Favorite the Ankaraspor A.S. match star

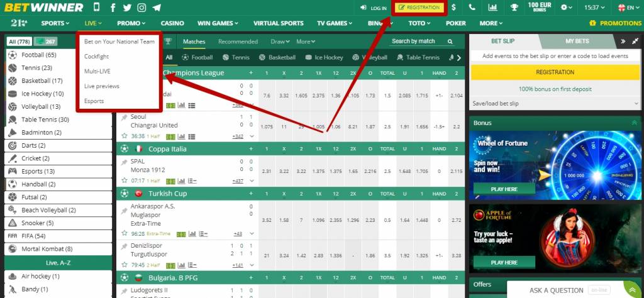124,233
